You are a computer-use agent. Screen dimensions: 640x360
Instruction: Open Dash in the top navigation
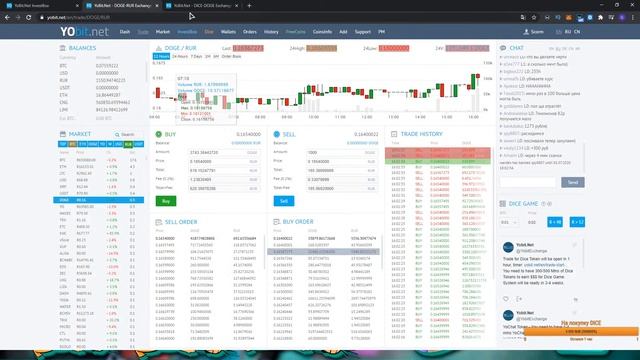(125, 32)
